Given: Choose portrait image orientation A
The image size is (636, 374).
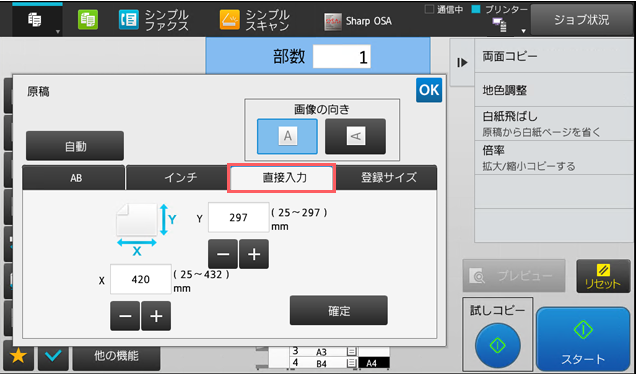Looking at the screenshot, I should 287,136.
